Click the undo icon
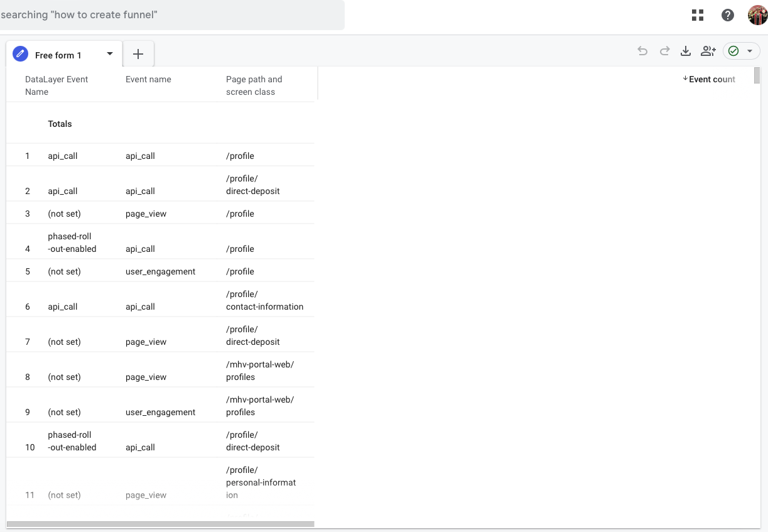Viewport: 768px width, 532px height. 642,51
